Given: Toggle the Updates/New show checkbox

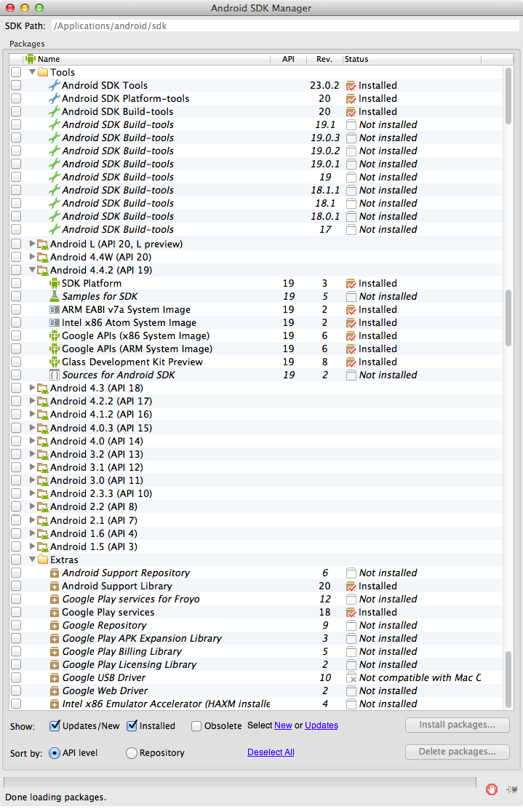Looking at the screenshot, I should click(x=55, y=725).
